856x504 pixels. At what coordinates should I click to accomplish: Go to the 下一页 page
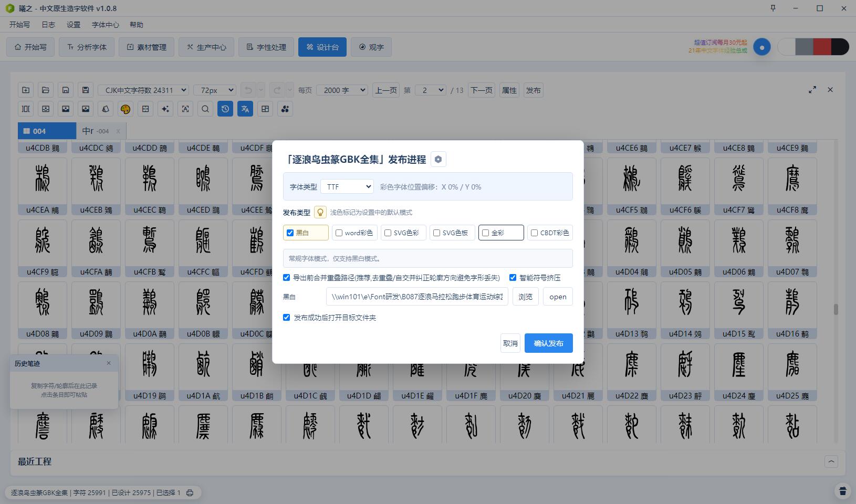(x=482, y=90)
